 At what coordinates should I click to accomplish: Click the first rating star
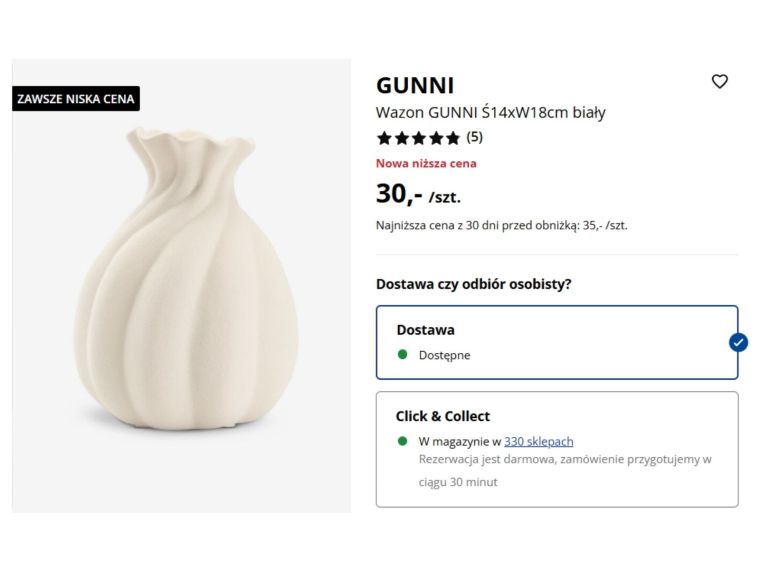click(384, 138)
